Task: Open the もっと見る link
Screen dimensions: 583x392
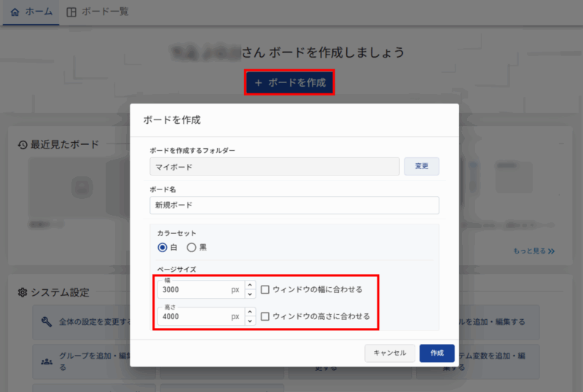Action: coord(534,251)
